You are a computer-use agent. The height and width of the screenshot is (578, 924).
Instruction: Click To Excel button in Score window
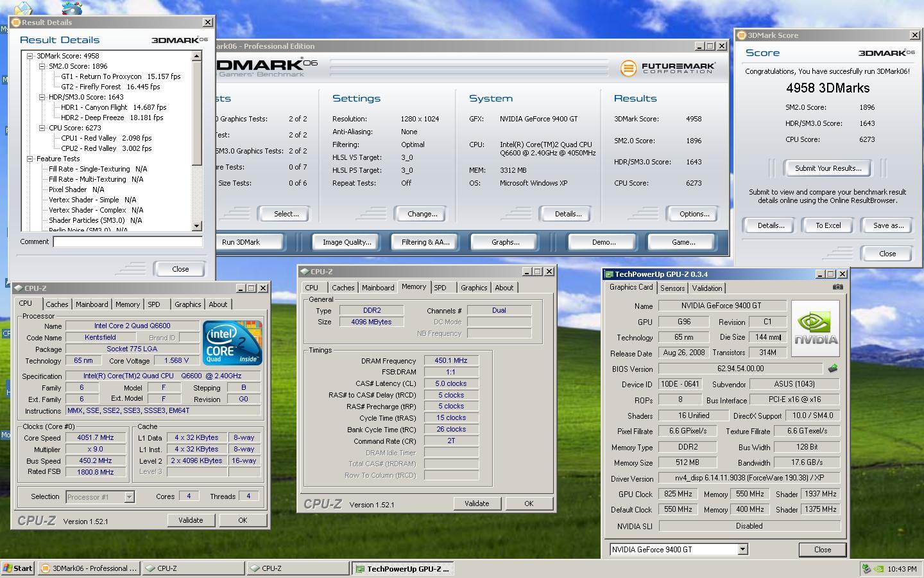[828, 225]
